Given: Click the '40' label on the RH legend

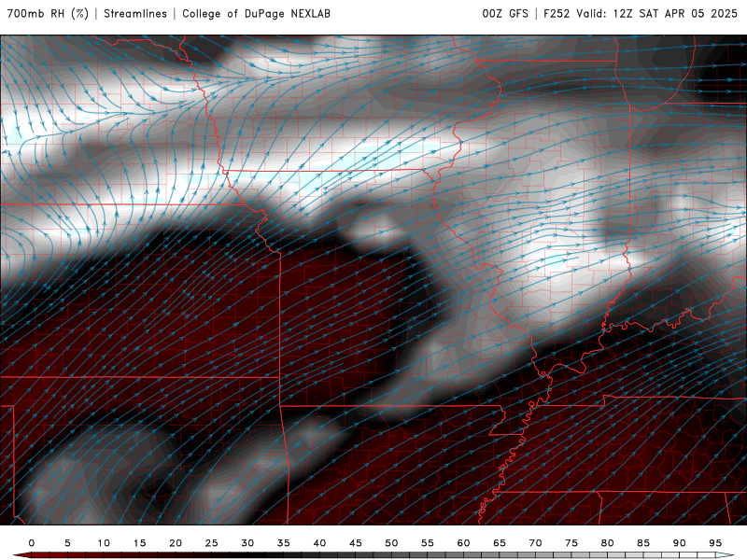Looking at the screenshot, I should click(319, 543).
